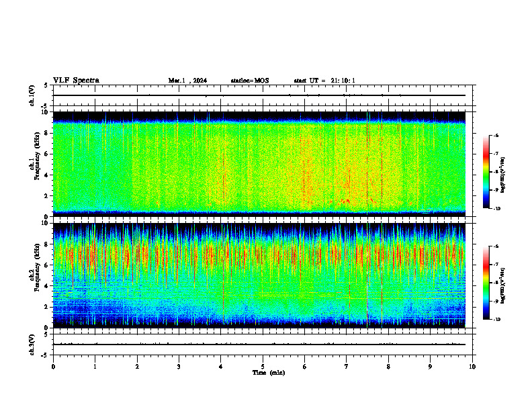Click the time axis tick label "2"
532x411 pixels.
tap(137, 367)
